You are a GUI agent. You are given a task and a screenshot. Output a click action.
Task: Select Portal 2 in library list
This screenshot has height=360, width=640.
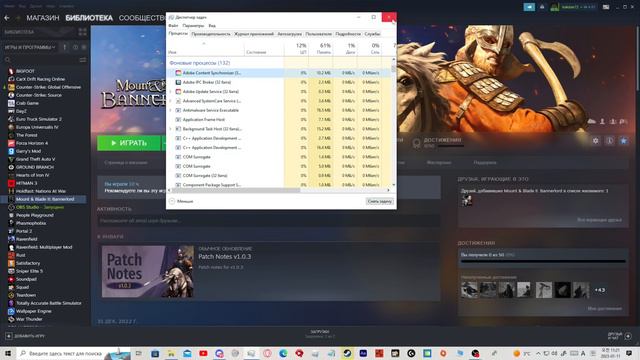pos(23,231)
